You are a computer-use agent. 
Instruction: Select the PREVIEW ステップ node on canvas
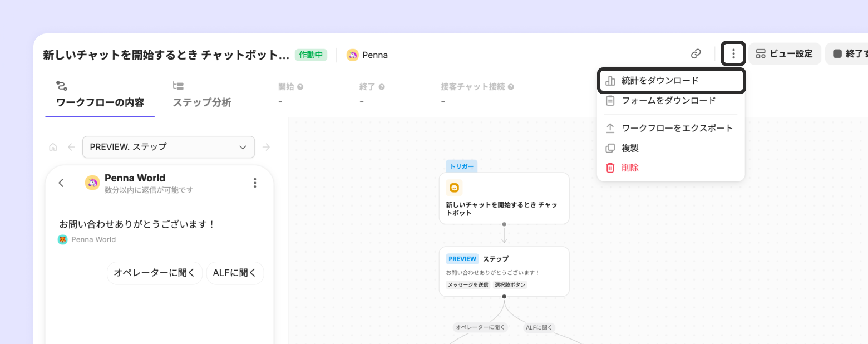click(504, 272)
